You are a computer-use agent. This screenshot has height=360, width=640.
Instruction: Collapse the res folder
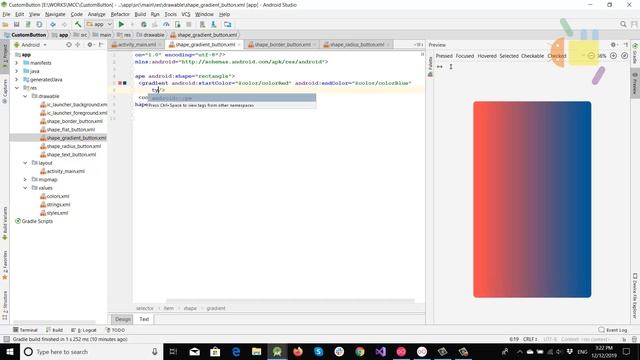point(17,88)
